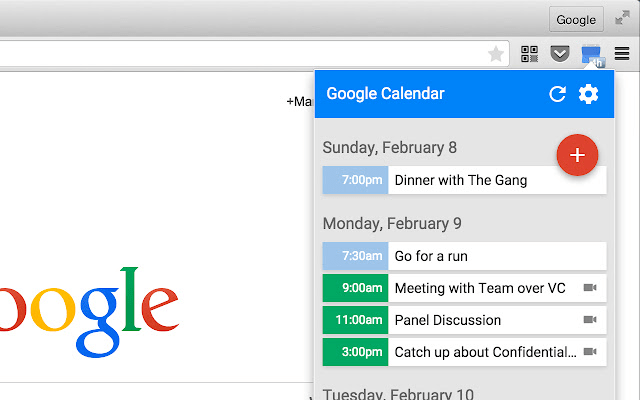Open the Chrome hamburger menu
Image resolution: width=640 pixels, height=400 pixels.
coord(622,54)
